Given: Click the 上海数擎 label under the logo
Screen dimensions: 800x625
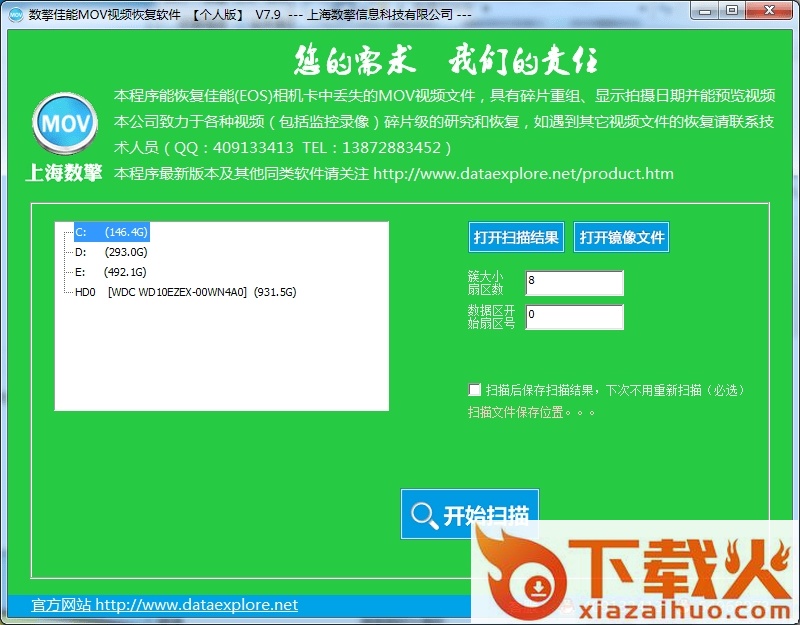Looking at the screenshot, I should pyautogui.click(x=64, y=172).
